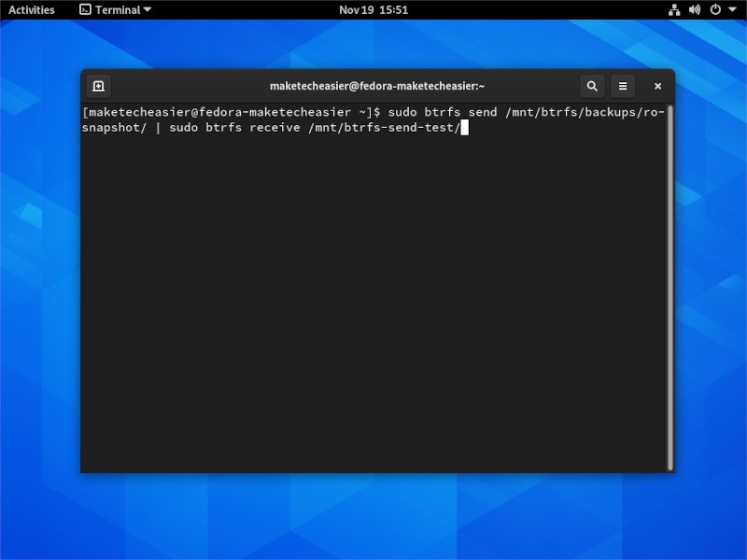Open the calendar via the clock dropdown
This screenshot has height=560, width=747.
click(x=373, y=9)
